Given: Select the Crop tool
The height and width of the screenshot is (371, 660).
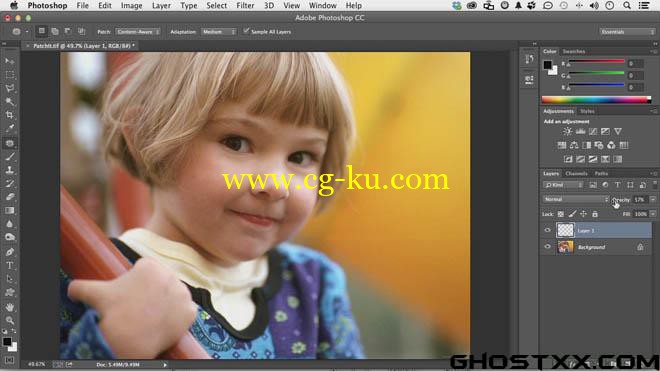Looking at the screenshot, I should pyautogui.click(x=9, y=115).
